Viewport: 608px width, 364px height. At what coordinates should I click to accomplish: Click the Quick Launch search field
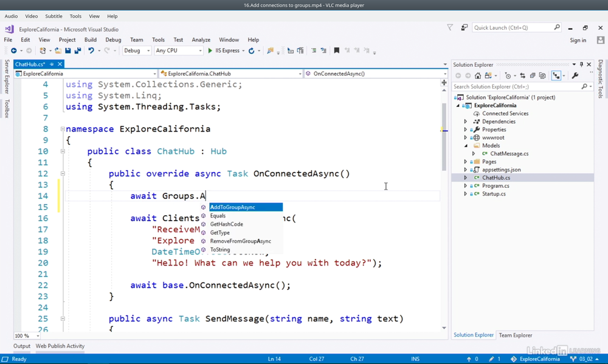(x=516, y=27)
